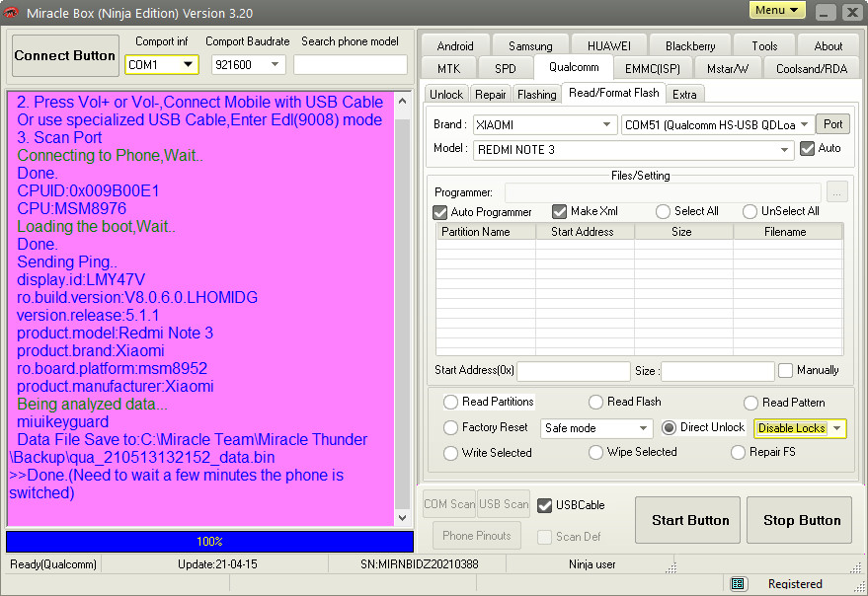
Task: Choose the Select All radio option
Action: (x=663, y=211)
